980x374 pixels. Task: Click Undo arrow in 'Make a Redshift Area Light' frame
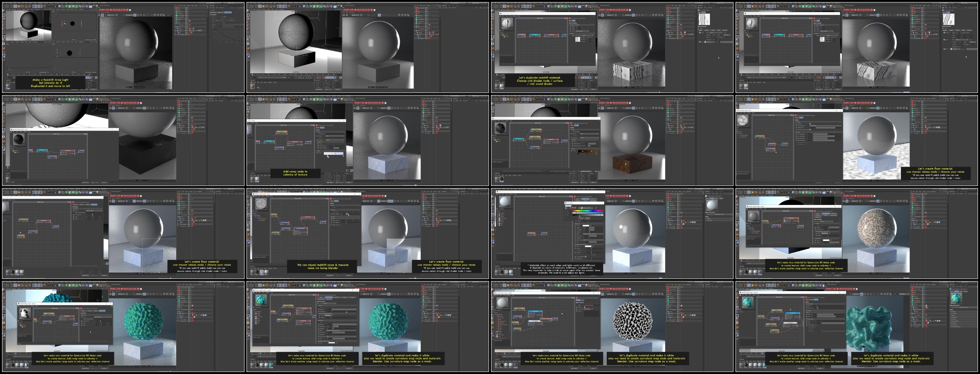[4, 6]
